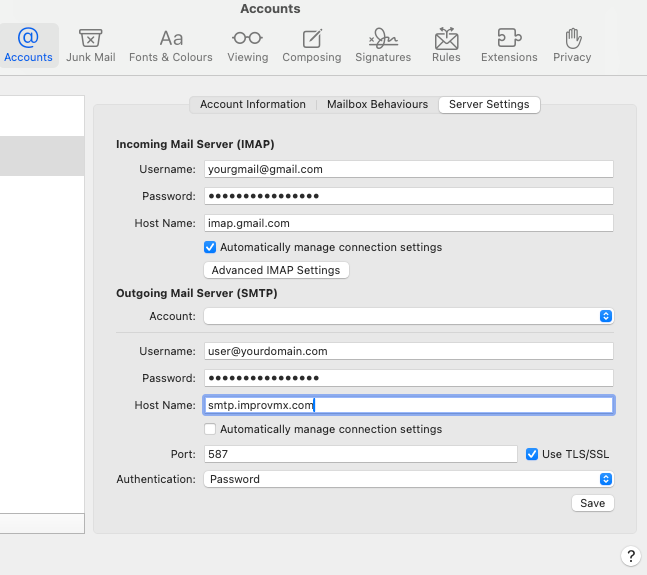Click the help question mark button
The height and width of the screenshot is (575, 647).
[630, 556]
